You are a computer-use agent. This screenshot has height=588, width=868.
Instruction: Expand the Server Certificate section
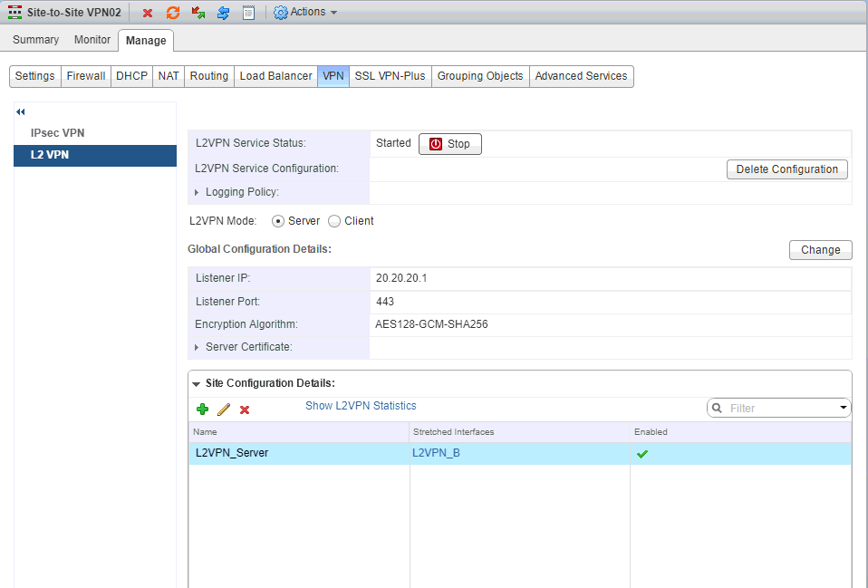(x=198, y=347)
